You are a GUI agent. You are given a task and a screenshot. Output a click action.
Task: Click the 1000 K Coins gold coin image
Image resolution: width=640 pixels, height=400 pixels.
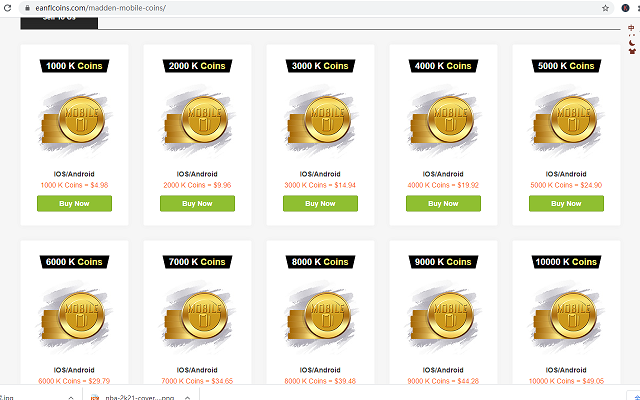click(74, 120)
